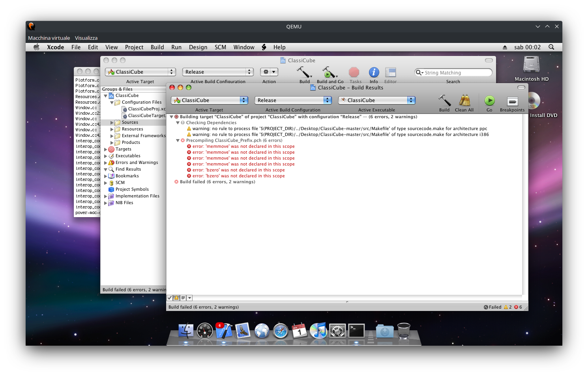Image resolution: width=588 pixels, height=376 pixels.
Task: Collapse the Checking Dependencies build step
Action: pyautogui.click(x=178, y=123)
